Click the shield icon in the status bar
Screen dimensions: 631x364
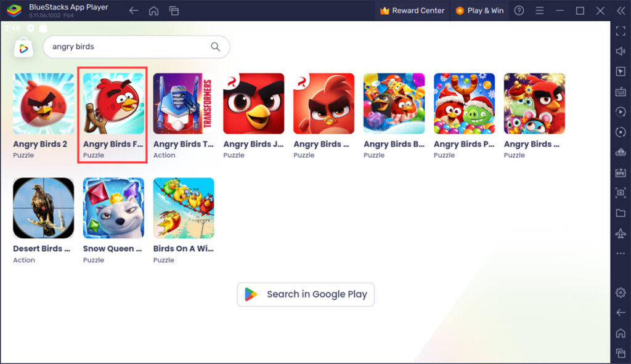31,28
